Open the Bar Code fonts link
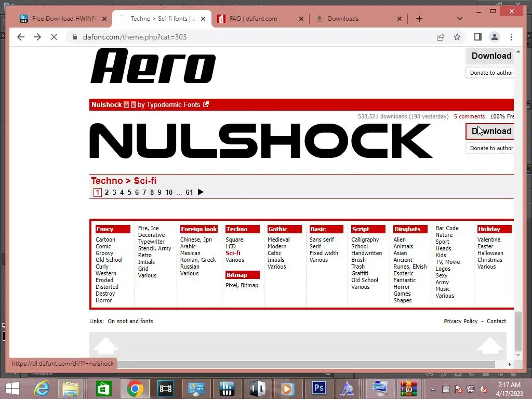 click(447, 229)
